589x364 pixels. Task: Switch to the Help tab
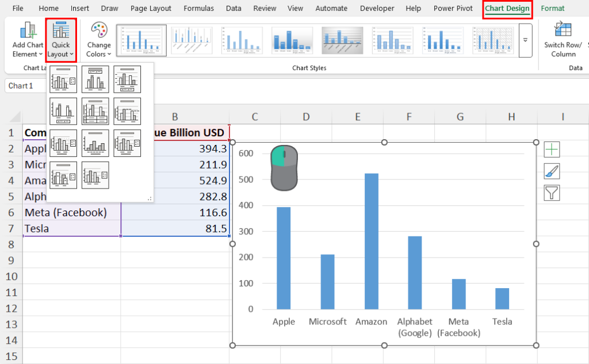click(x=413, y=8)
